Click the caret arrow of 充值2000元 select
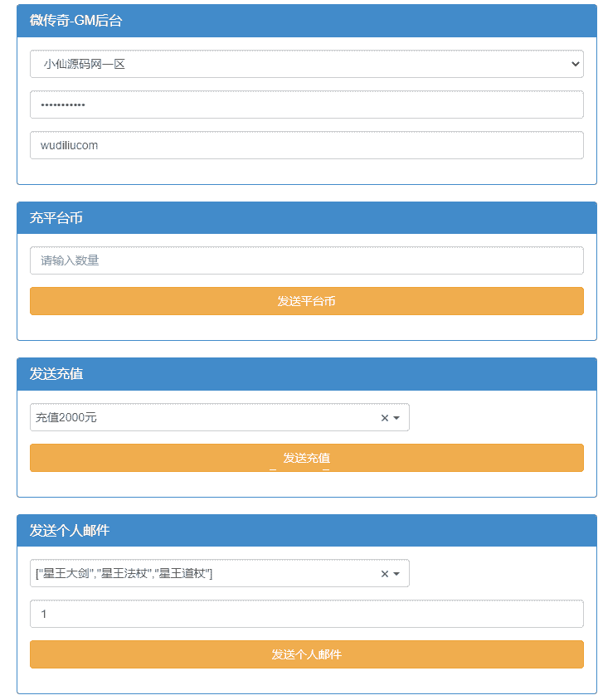The image size is (603, 700). click(x=396, y=418)
